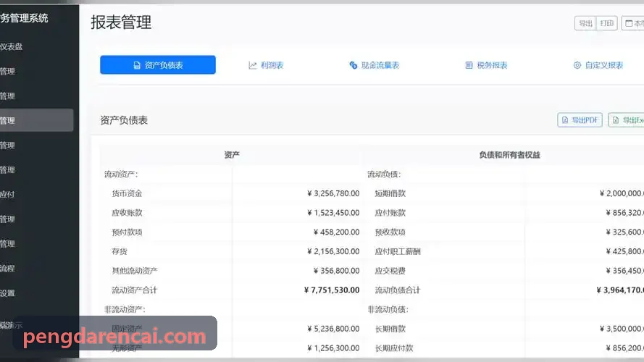This screenshot has width=644, height=362.
Task: Click the 预收款项 row label
Action: click(390, 232)
